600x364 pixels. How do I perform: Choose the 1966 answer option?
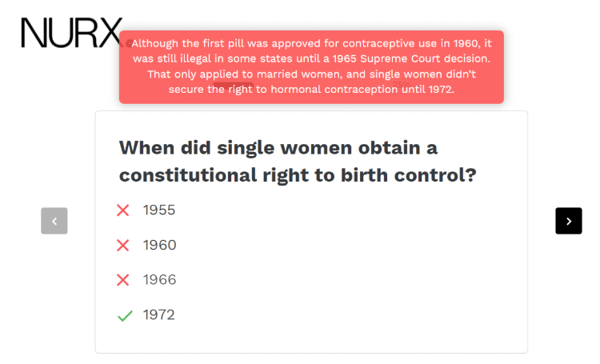pyautogui.click(x=159, y=280)
